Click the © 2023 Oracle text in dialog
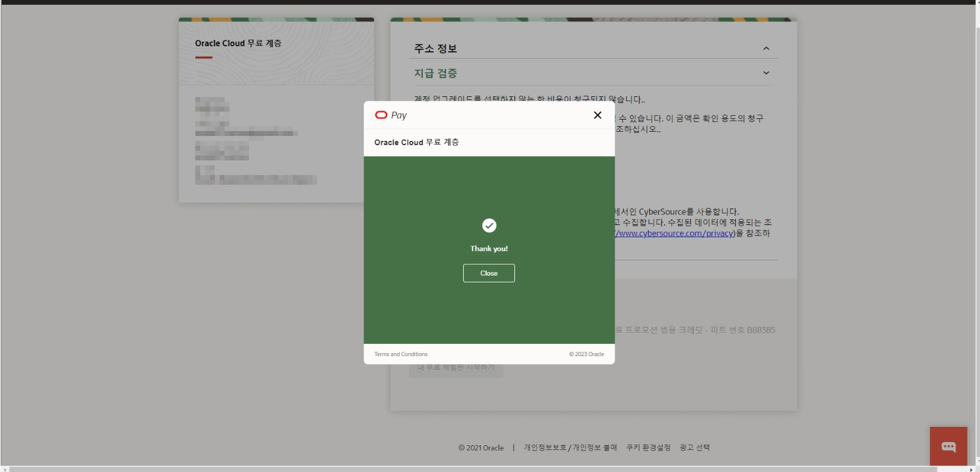980x472 pixels. (586, 354)
